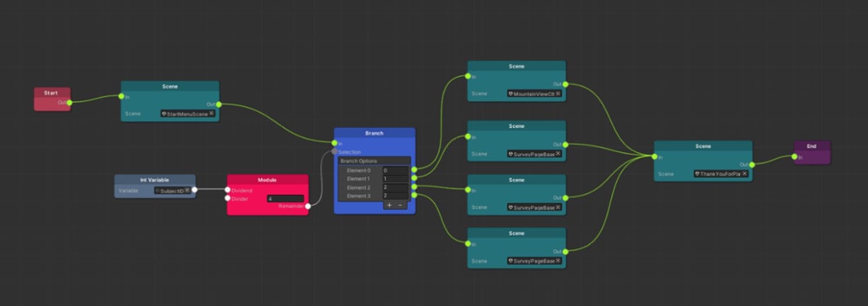Click the 'Variable' label on Int Variable node
The image size is (868, 306).
(128, 190)
